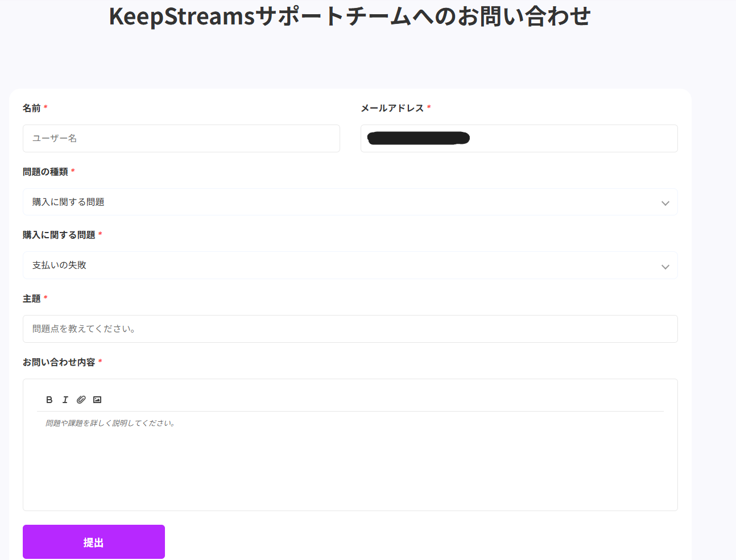The image size is (736, 560).
Task: Click the 問題の種類 label
Action: point(46,172)
